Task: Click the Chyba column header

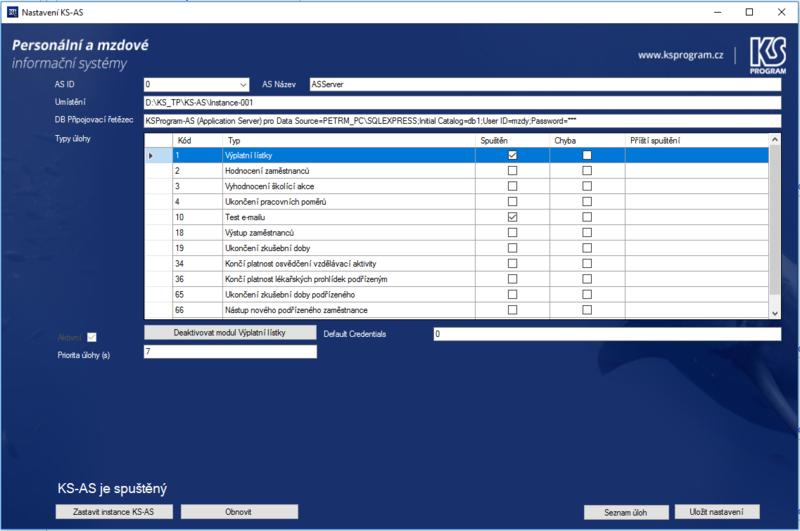Action: coord(587,140)
